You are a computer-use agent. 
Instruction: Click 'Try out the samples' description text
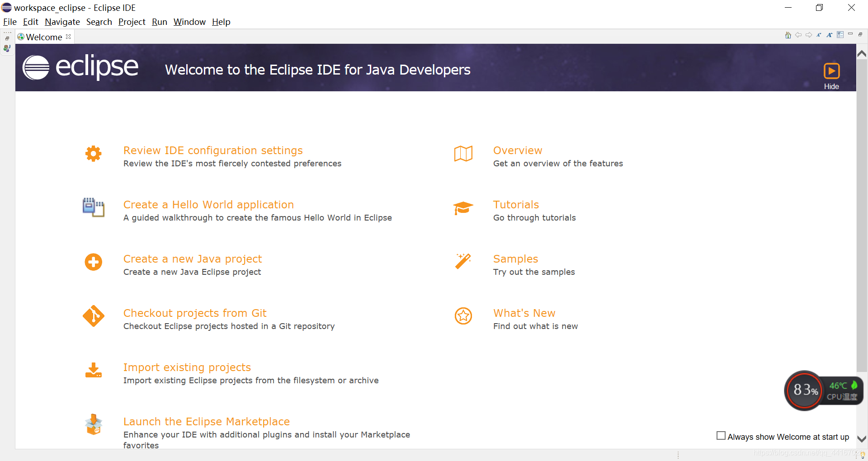[x=534, y=272]
